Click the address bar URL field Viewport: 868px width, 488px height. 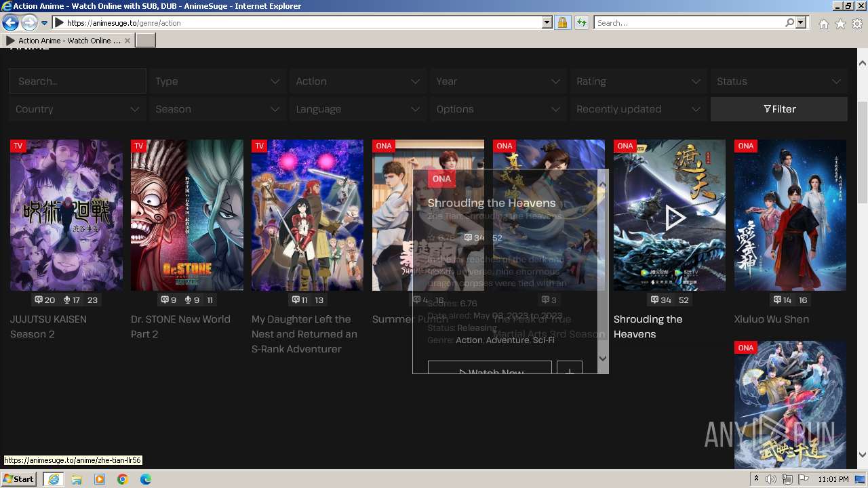pos(303,23)
